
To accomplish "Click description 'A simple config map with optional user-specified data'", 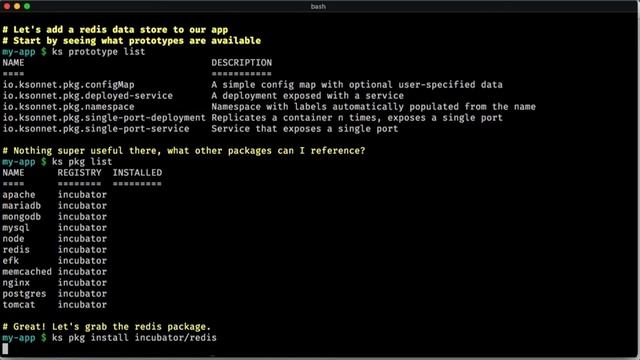I will point(357,85).
